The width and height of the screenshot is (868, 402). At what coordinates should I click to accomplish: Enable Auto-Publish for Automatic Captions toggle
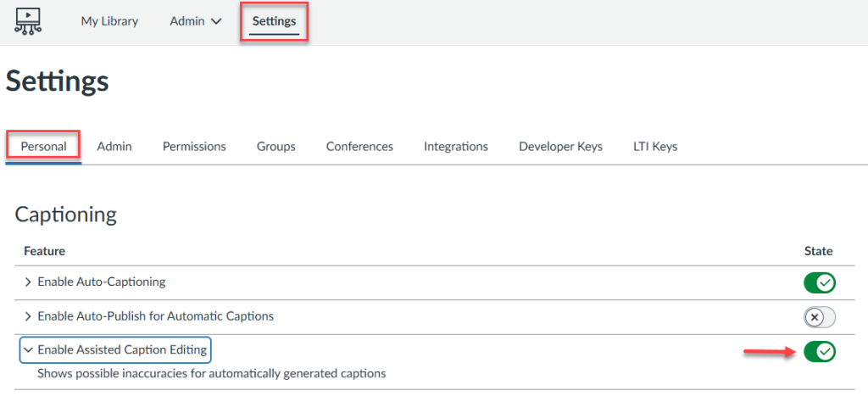click(819, 317)
